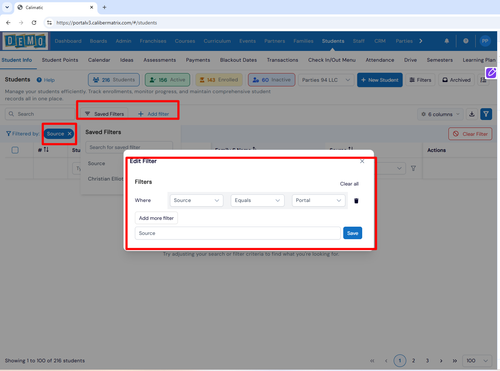Go back in browser history

[x=8, y=23]
